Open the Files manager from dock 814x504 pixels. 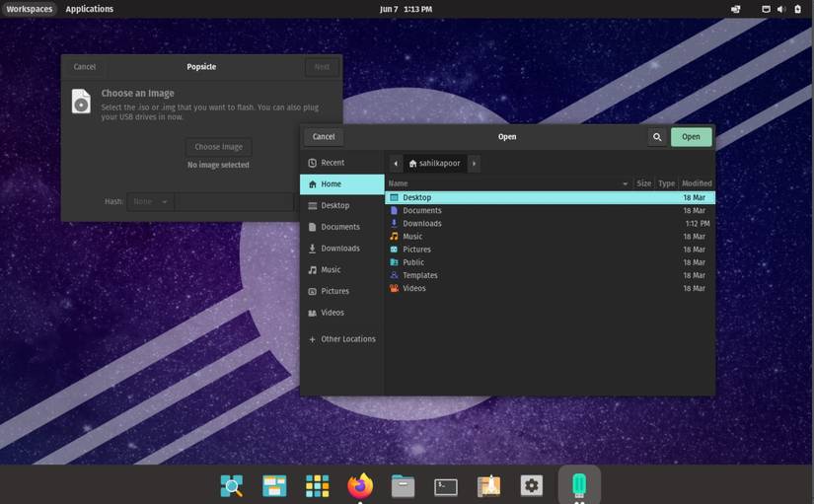403,486
